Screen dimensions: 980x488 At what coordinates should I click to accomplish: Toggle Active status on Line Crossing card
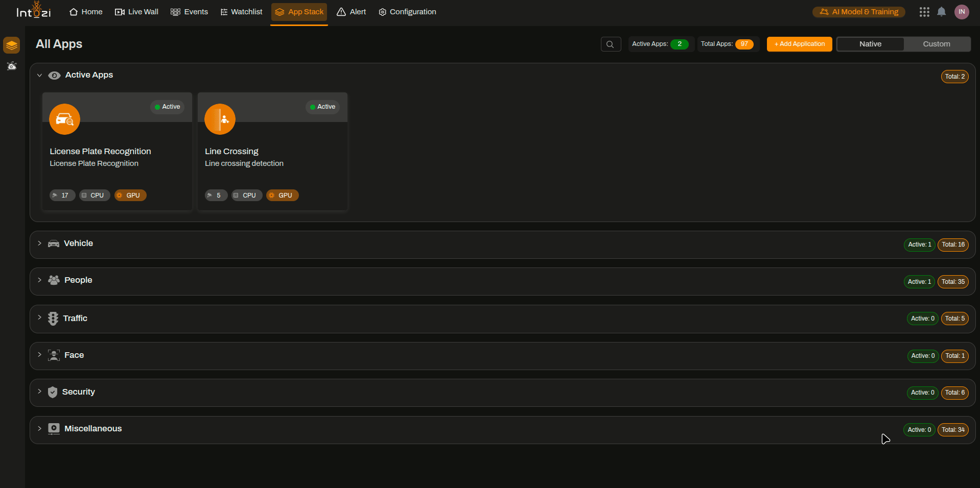(322, 107)
